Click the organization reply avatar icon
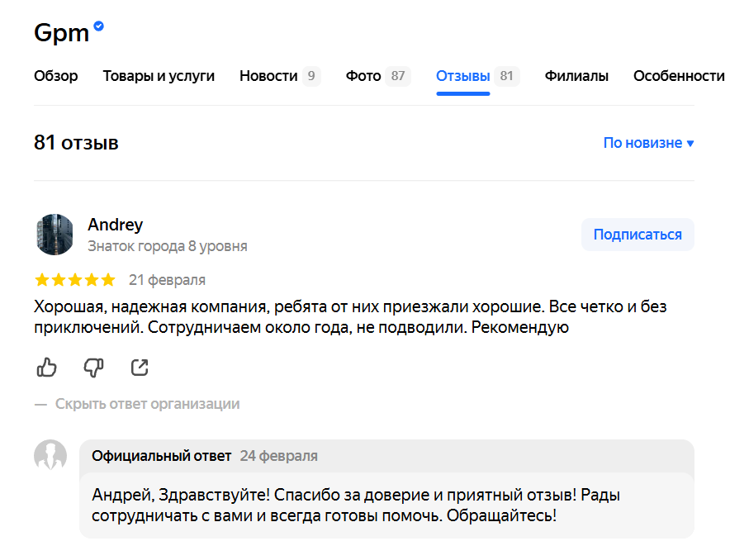Screen dimensions: 749x560 click(x=50, y=456)
